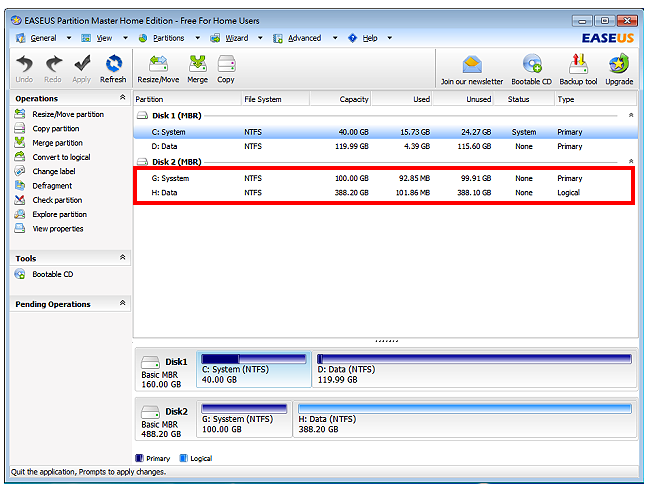
Task: Click the dropdown arrow next to Partitions
Action: (x=198, y=38)
